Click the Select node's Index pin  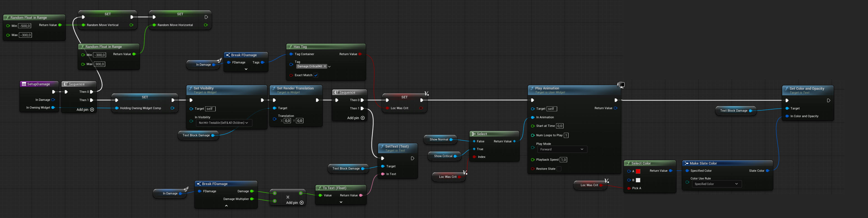[x=474, y=157]
